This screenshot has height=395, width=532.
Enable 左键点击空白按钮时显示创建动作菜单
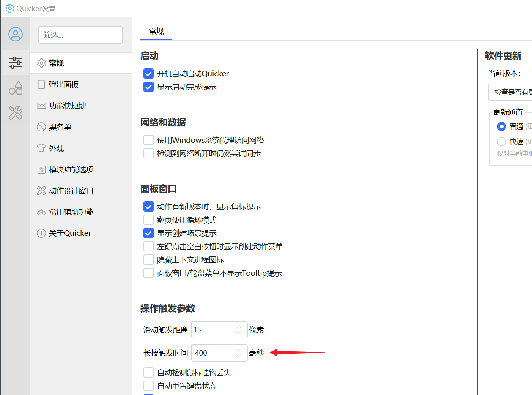(149, 246)
